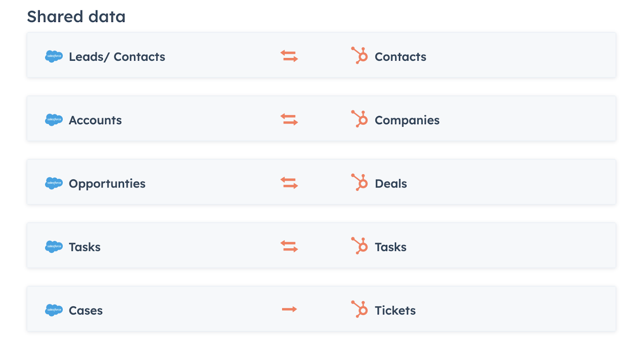Image resolution: width=644 pixels, height=360 pixels.
Task: Click the Deals text label
Action: pos(391,183)
